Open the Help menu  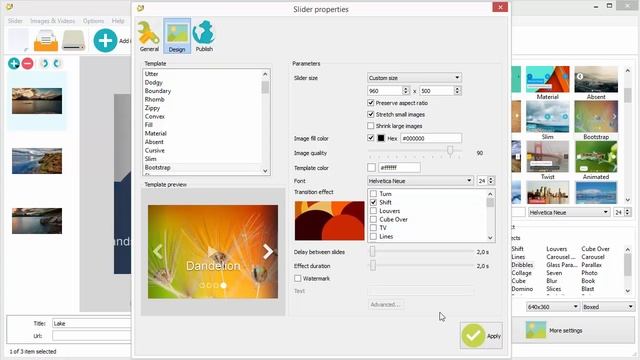(118, 21)
